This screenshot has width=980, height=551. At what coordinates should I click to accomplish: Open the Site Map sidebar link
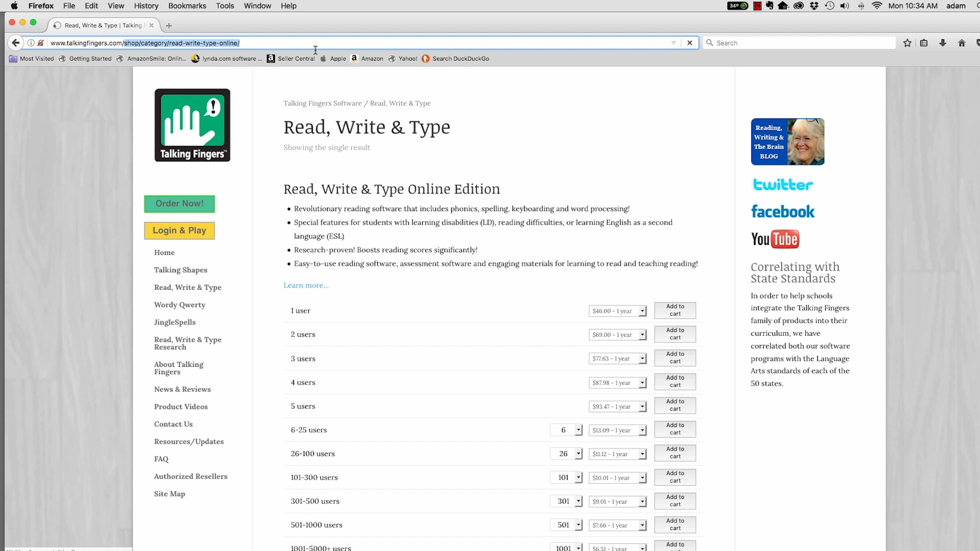169,494
